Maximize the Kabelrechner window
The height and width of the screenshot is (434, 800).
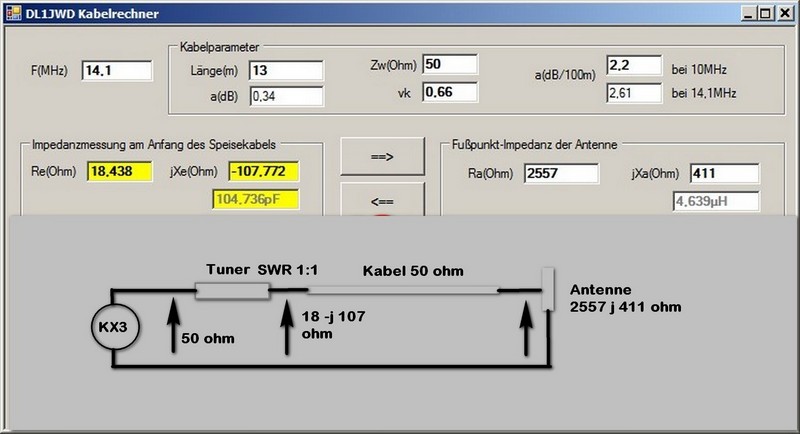(x=765, y=13)
